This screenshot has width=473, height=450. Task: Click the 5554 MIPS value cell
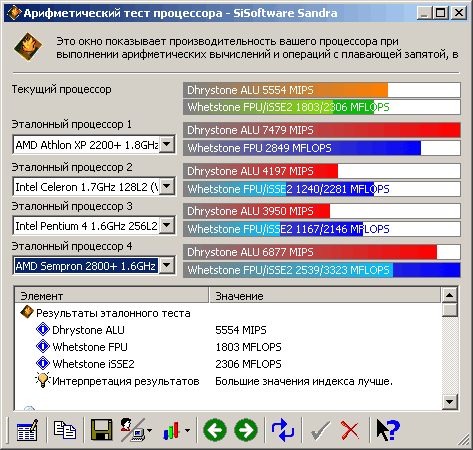point(241,330)
